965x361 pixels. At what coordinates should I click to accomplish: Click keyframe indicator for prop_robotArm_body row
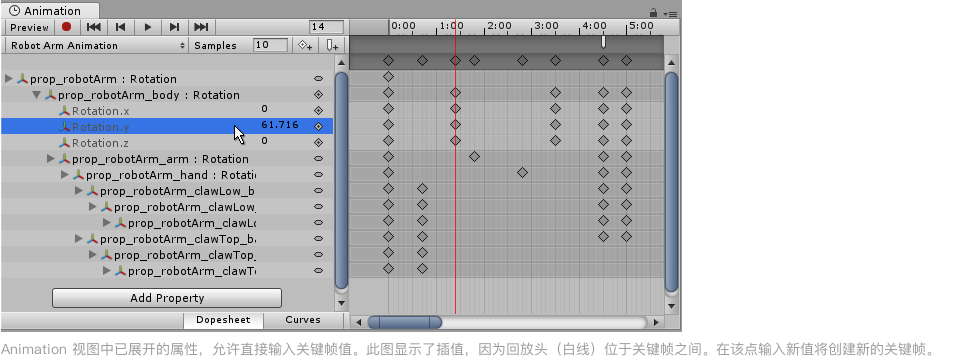pyautogui.click(x=318, y=95)
